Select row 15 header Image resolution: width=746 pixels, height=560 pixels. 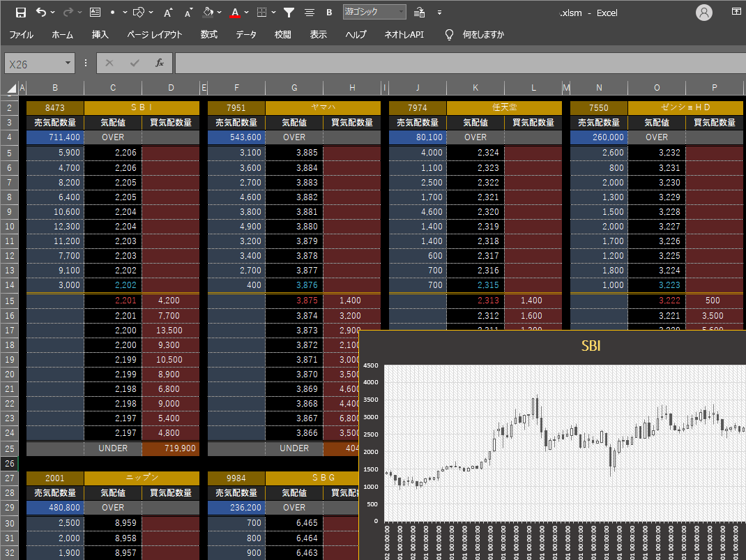pos(10,301)
